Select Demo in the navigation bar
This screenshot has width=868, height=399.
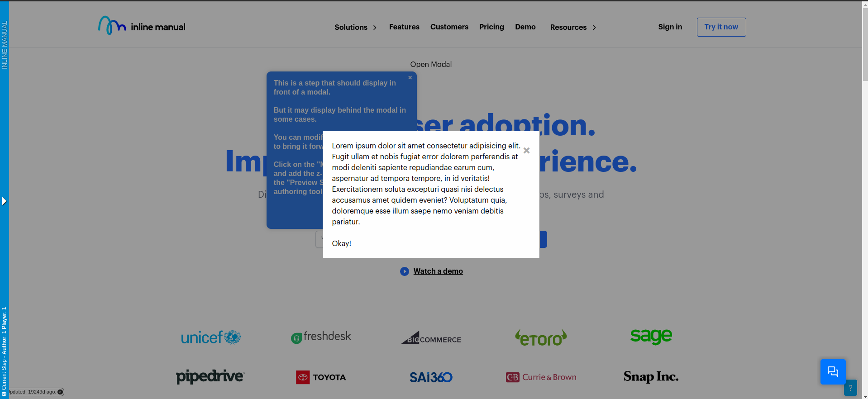click(525, 27)
